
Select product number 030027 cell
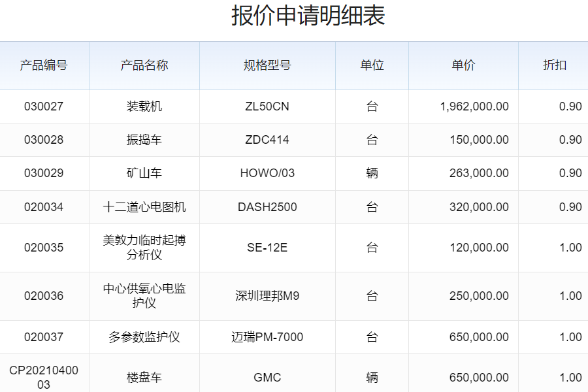pyautogui.click(x=44, y=106)
